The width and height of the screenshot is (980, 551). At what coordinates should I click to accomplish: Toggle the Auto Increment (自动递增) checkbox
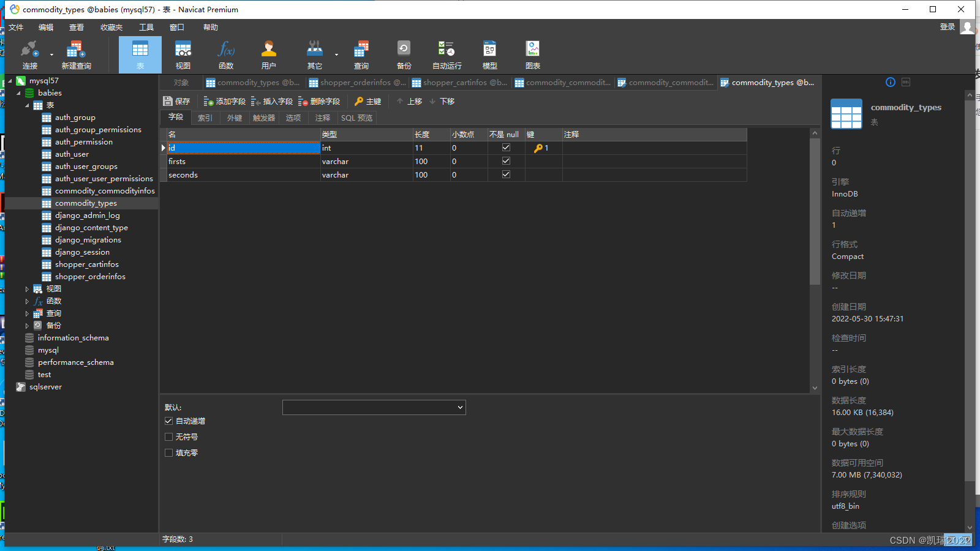[168, 421]
